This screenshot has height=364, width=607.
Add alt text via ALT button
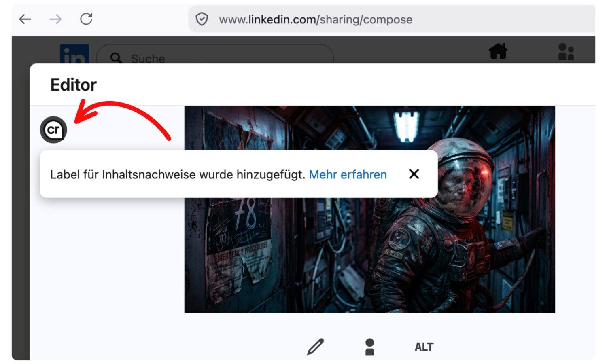pos(424,347)
